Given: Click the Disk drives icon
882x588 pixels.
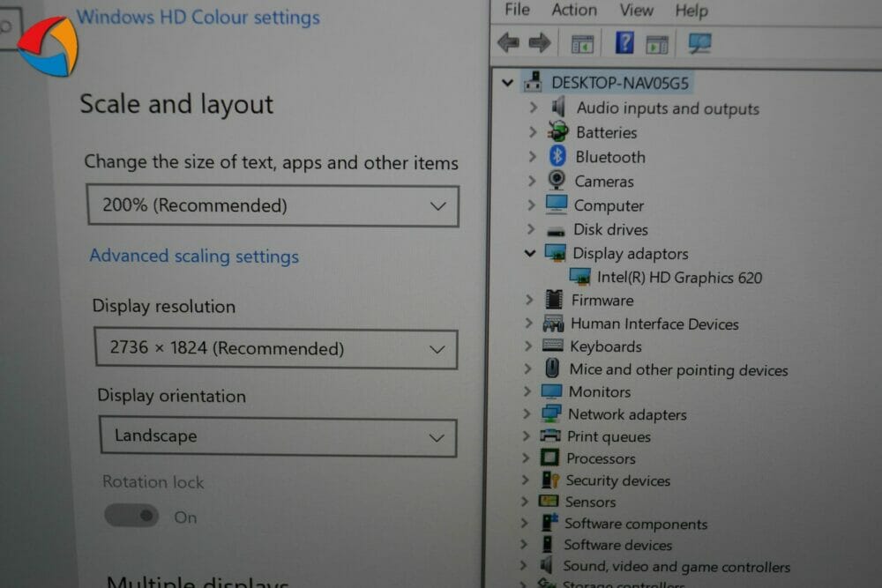Looking at the screenshot, I should click(x=556, y=231).
